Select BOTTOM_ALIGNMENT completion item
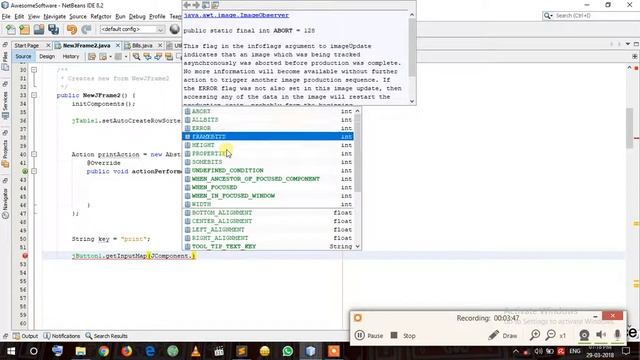The image size is (640, 360). (x=269, y=213)
